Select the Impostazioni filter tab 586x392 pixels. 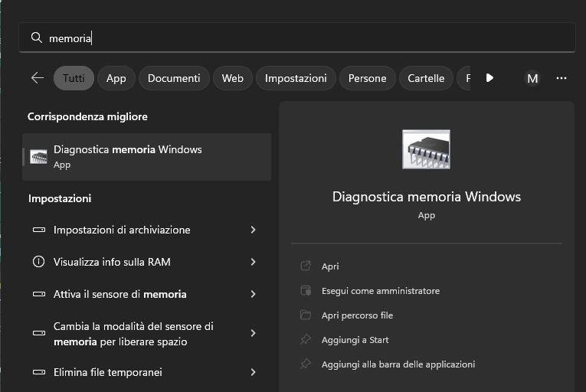click(x=296, y=78)
